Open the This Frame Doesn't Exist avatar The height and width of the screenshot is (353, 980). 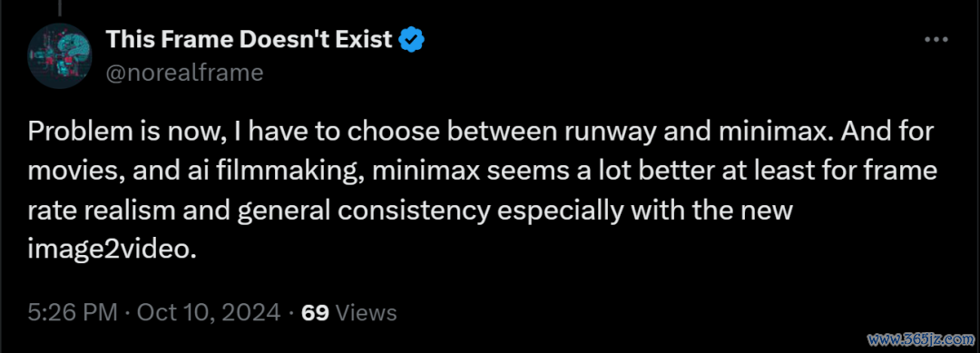pyautogui.click(x=60, y=55)
